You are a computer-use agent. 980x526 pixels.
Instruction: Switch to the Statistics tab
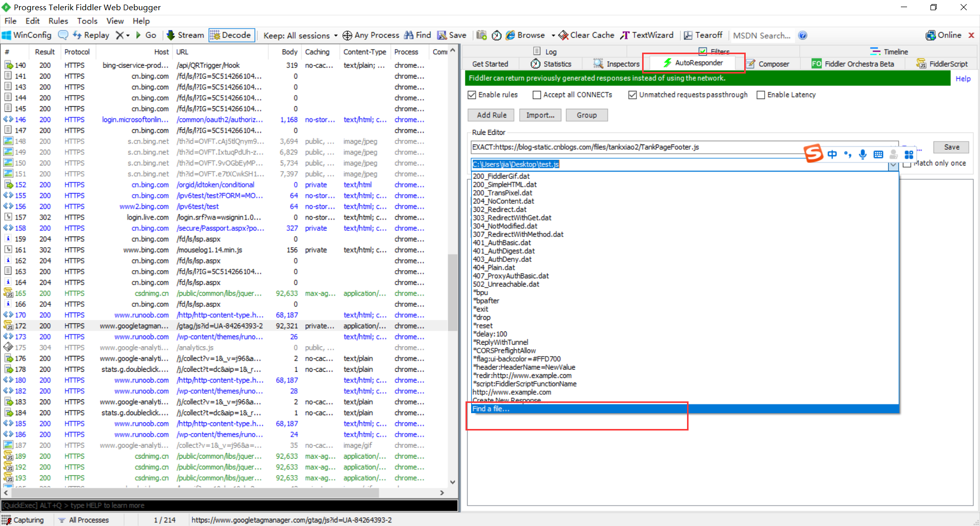click(551, 64)
